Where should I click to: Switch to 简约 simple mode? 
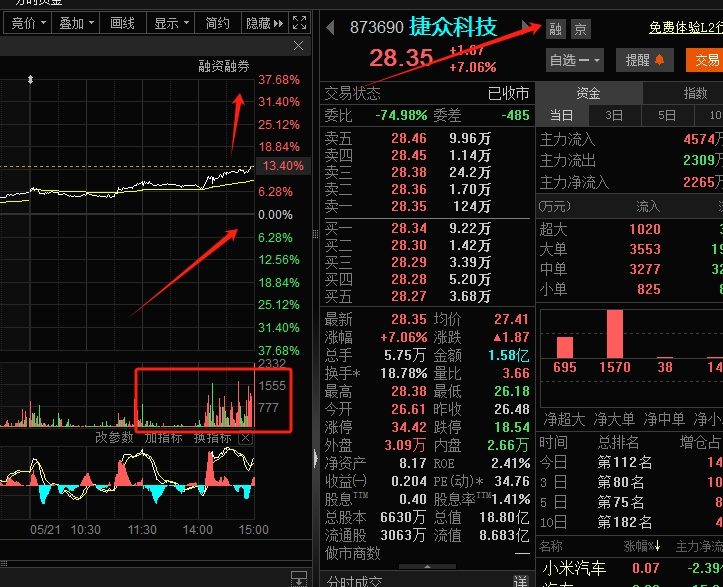pos(218,23)
